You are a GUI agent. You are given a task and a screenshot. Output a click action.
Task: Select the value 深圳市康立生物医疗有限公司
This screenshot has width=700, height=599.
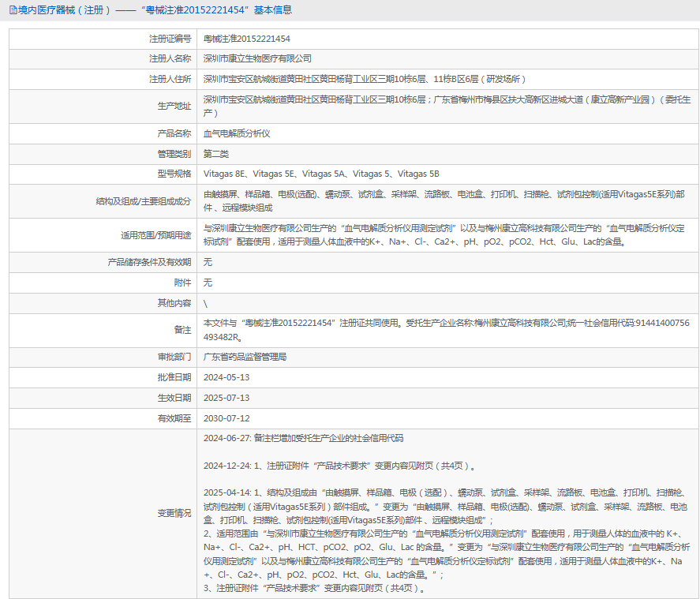(x=257, y=58)
